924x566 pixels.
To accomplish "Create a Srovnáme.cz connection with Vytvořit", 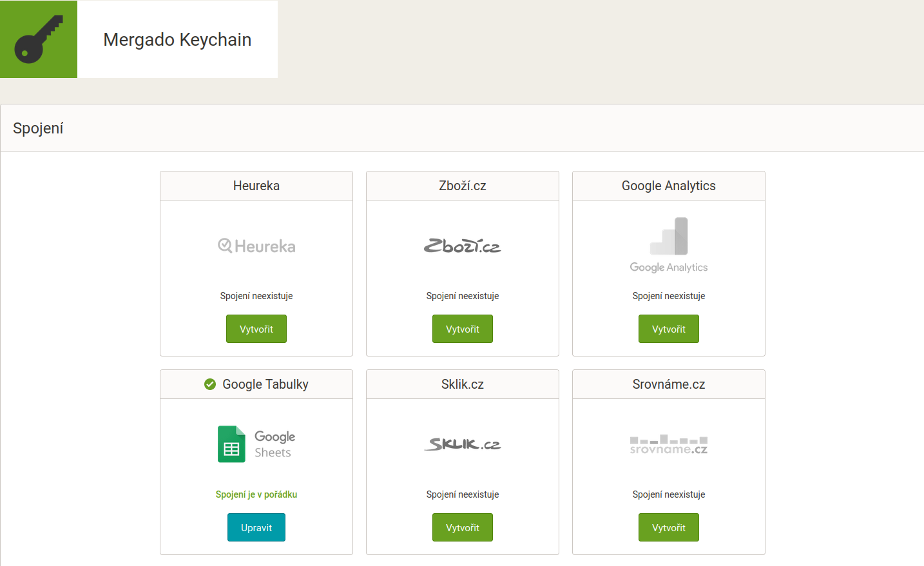I will coord(669,527).
